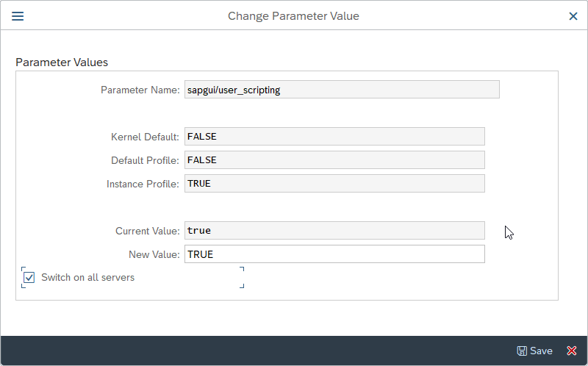Image resolution: width=588 pixels, height=366 pixels.
Task: Click the 'Parameter Name:' label
Action: (x=140, y=90)
